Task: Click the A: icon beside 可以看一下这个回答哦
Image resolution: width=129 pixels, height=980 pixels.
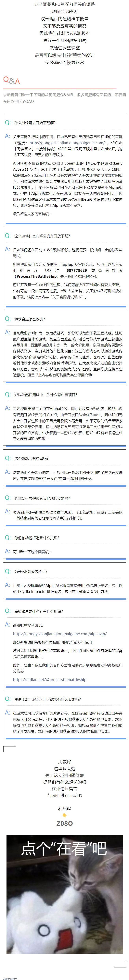Action: click(x=8, y=551)
